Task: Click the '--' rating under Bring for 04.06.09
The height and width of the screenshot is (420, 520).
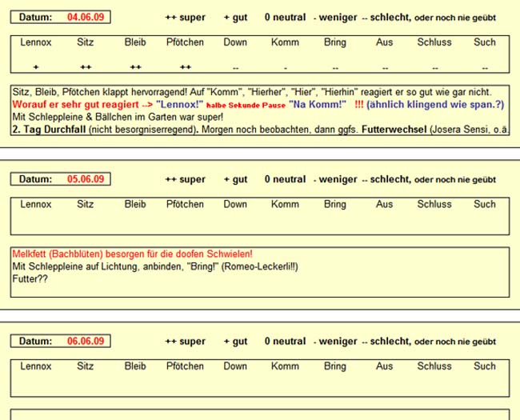Action: tap(335, 68)
